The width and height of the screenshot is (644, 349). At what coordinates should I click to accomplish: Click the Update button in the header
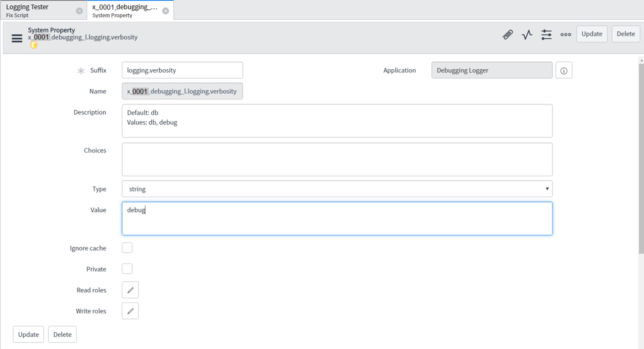coord(592,34)
